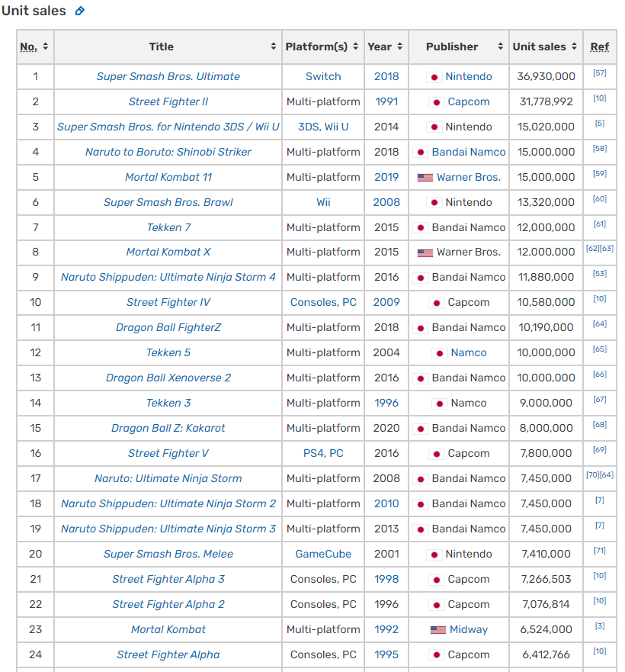Open Super Smash Bros. Brawl link

pyautogui.click(x=168, y=202)
